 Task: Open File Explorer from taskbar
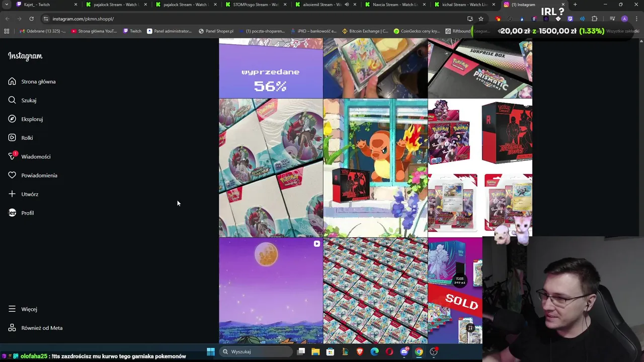tap(315, 351)
